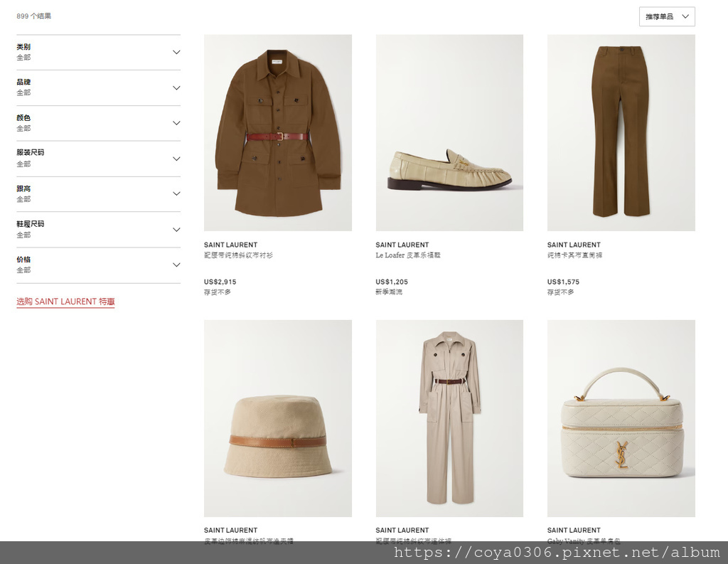This screenshot has height=564, width=728.
Task: Click SAINT LAURENT brand above the loafer name
Action: coord(402,245)
